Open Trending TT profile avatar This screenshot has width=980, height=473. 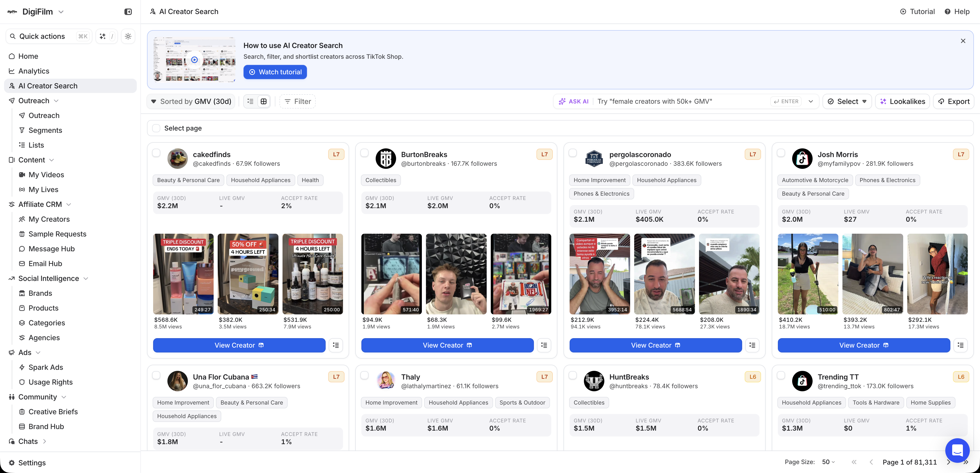pyautogui.click(x=802, y=381)
